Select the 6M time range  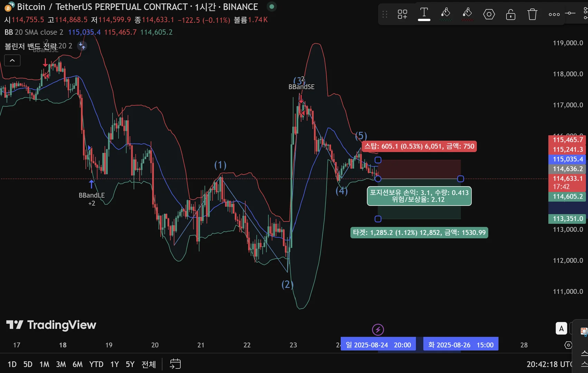tap(78, 364)
